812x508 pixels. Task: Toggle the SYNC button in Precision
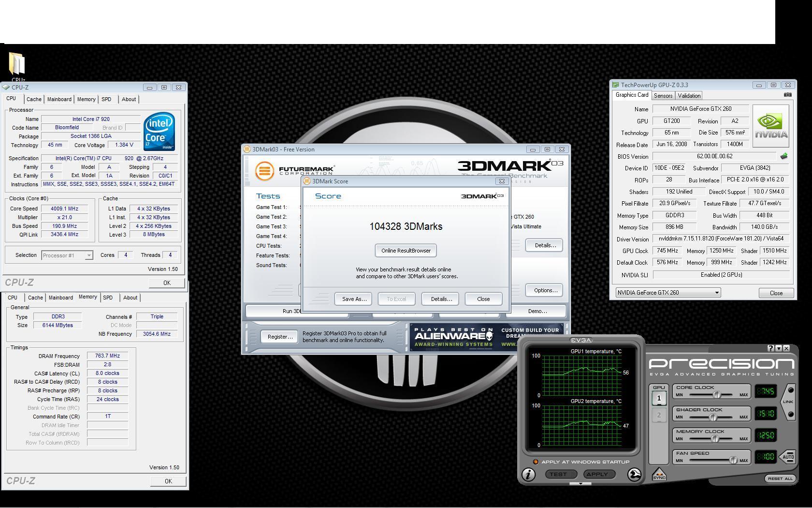pos(659,474)
